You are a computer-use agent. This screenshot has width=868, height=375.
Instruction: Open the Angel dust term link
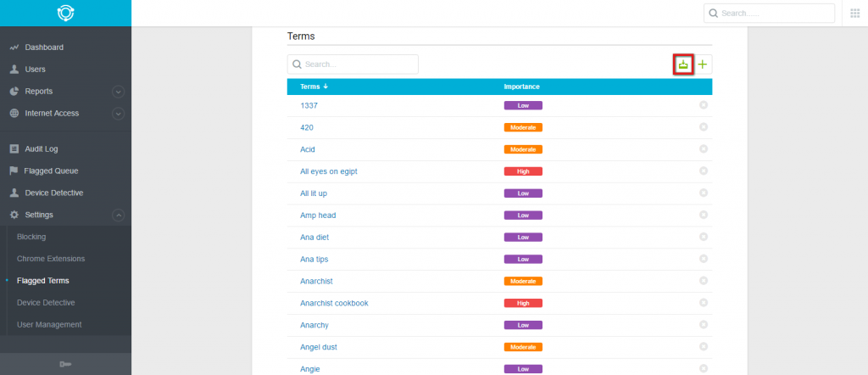(x=319, y=347)
